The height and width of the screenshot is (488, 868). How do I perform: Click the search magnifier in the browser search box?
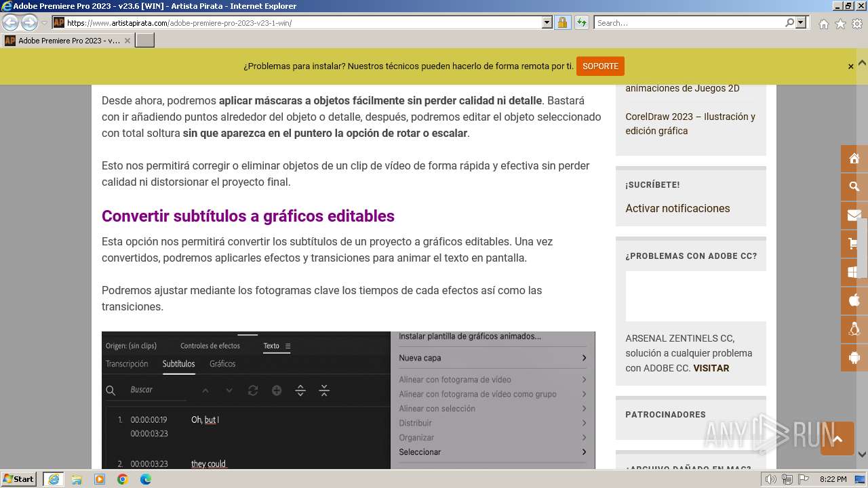789,22
